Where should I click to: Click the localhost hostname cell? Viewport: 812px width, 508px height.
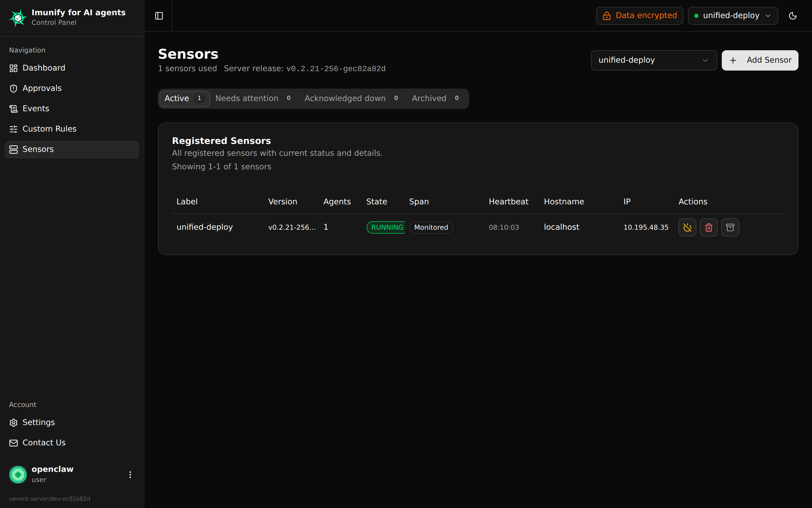[x=561, y=227]
